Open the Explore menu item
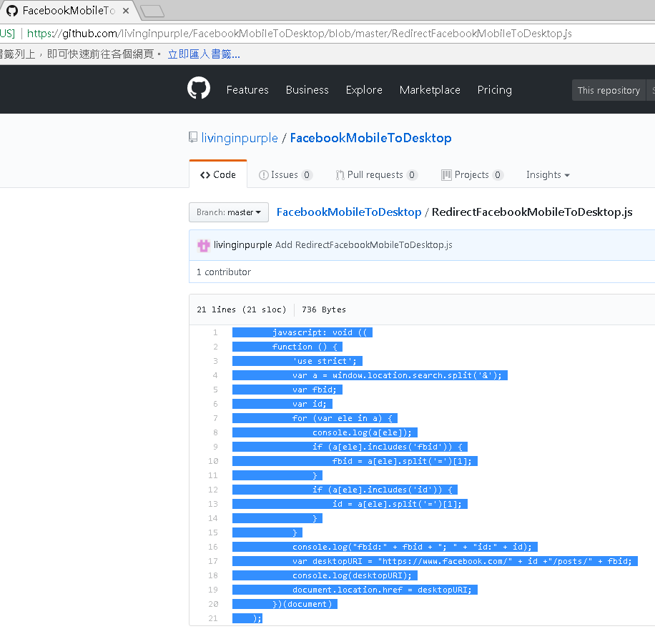Viewport: 655px width, 644px height. (364, 90)
